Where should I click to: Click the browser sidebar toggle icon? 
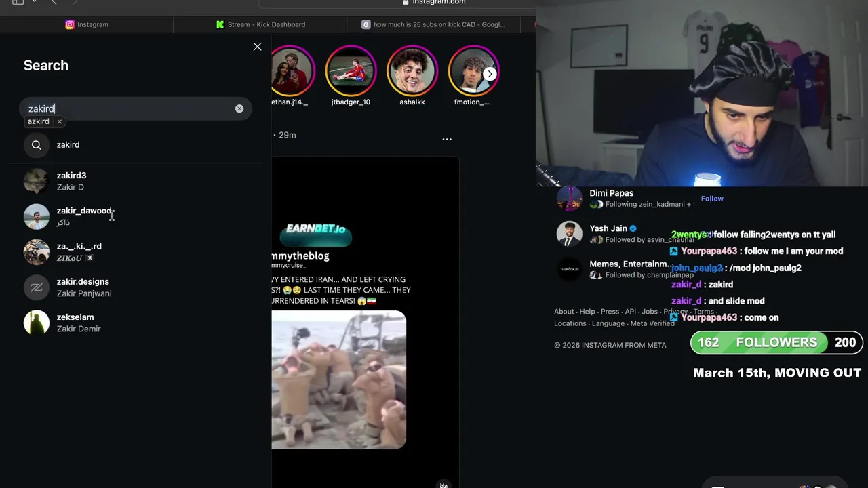[x=18, y=2]
